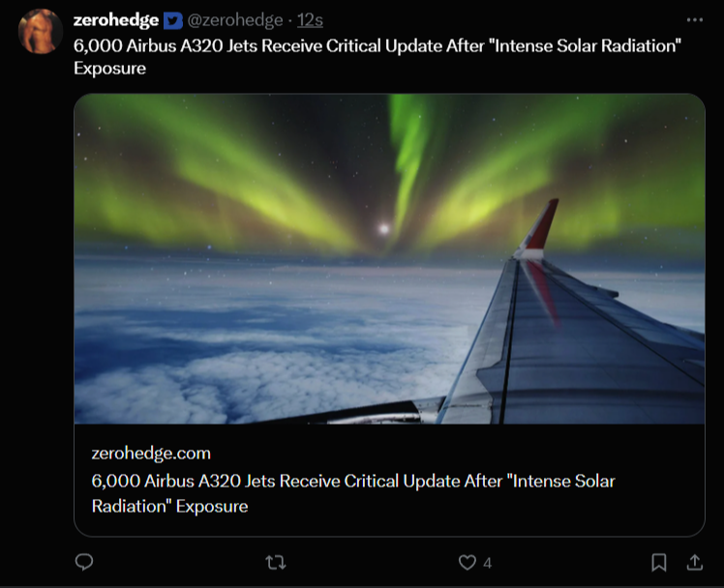Click the bright star beneath the aurora
The width and height of the screenshot is (724, 588).
(384, 229)
